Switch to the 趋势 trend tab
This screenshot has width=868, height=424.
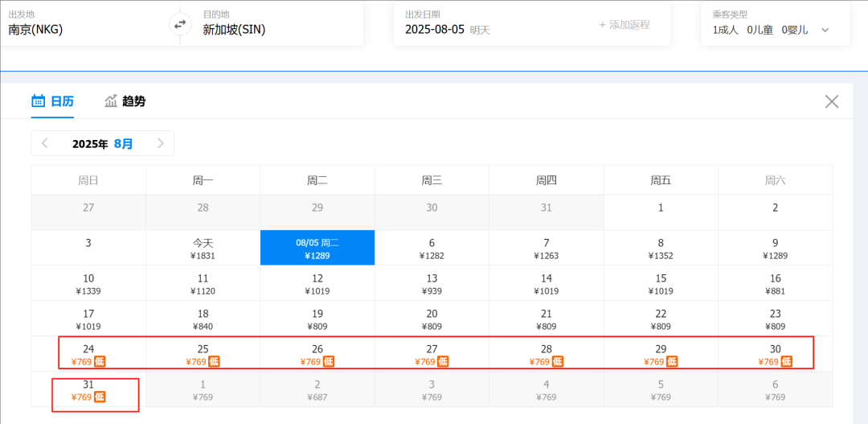point(125,101)
